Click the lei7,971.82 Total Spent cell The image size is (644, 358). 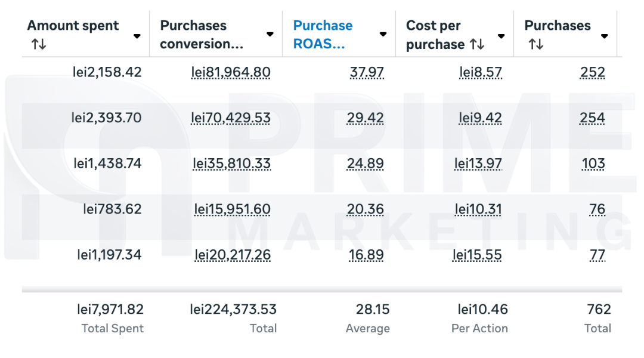(110, 309)
